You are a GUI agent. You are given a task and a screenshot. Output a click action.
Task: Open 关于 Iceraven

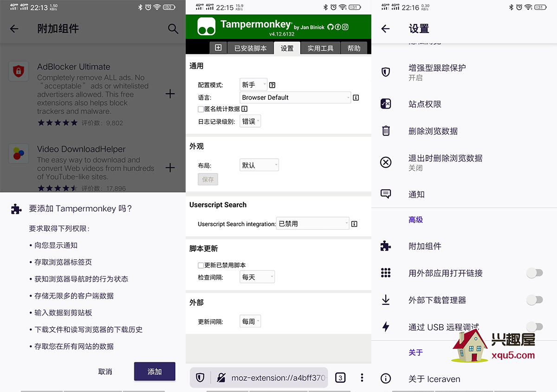click(464, 379)
